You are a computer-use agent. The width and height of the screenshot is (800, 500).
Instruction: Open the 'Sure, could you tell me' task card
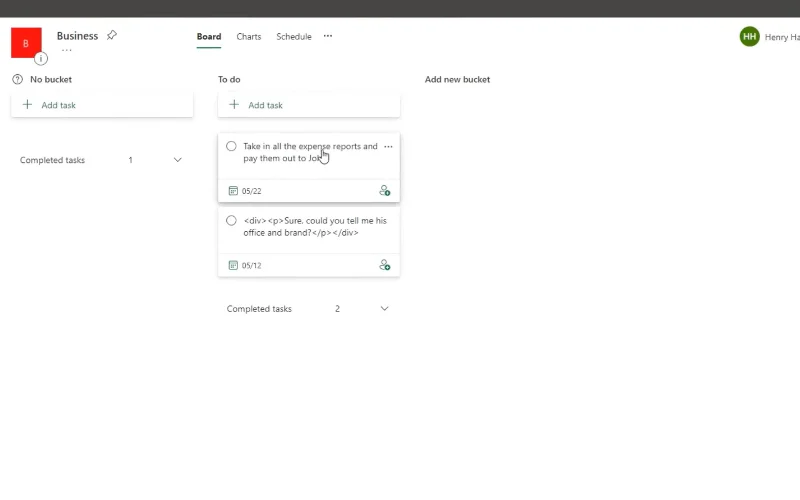click(309, 240)
